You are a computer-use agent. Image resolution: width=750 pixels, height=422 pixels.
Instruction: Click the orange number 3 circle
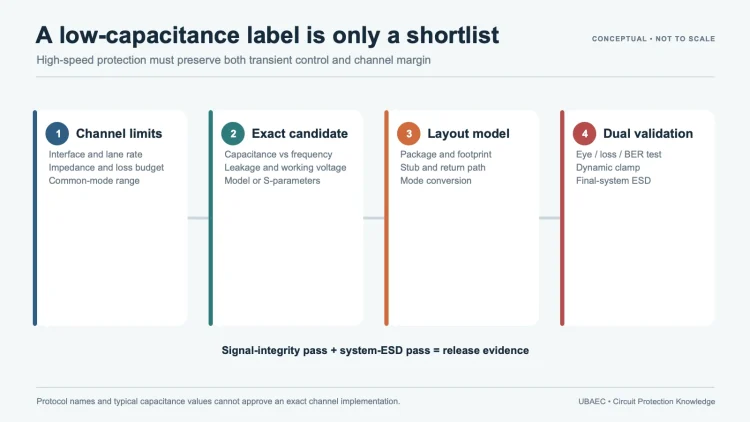(x=408, y=133)
